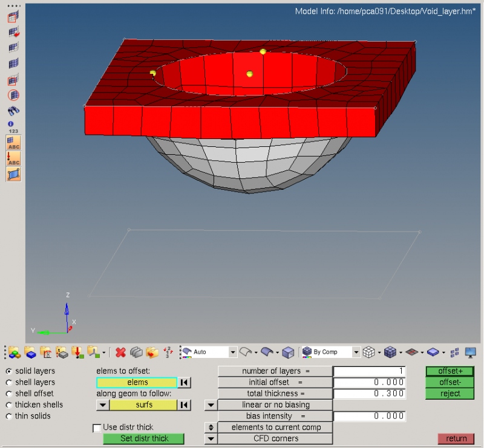The image size is (484, 448).
Task: Open the folder icon with arch shape
Action: click(x=46, y=352)
